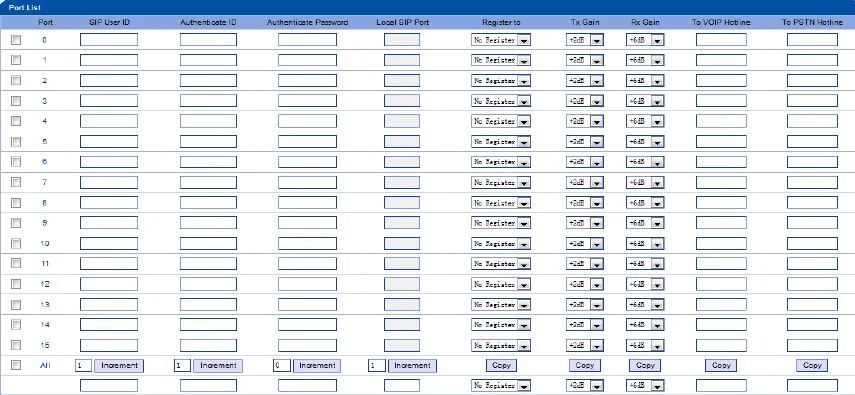Click Copy button under Register to
The image size is (855, 395).
[x=501, y=366]
